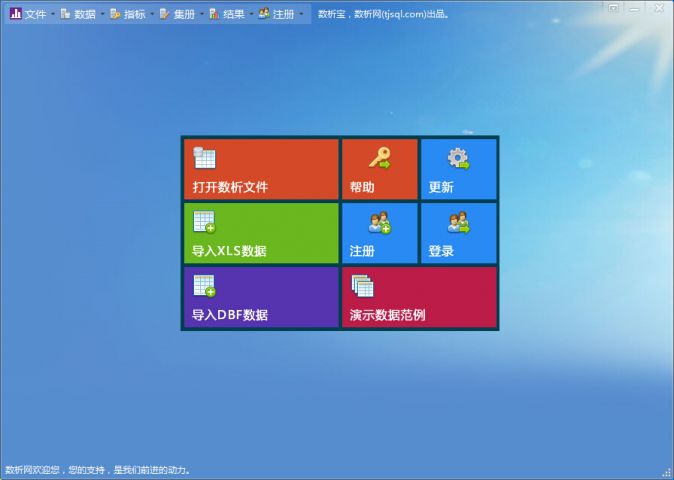
Task: Click the table icon on 导入XLS数据 tile
Action: point(204,222)
